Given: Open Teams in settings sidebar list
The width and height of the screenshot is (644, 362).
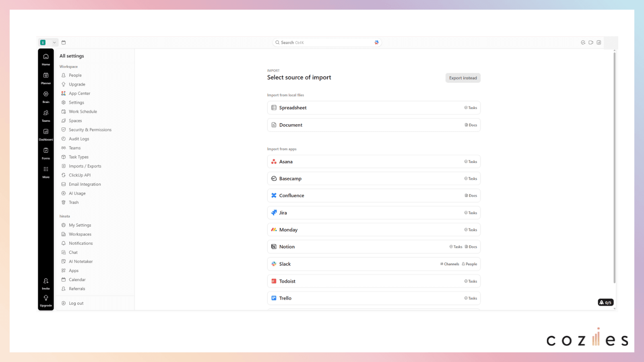Looking at the screenshot, I should [x=74, y=148].
